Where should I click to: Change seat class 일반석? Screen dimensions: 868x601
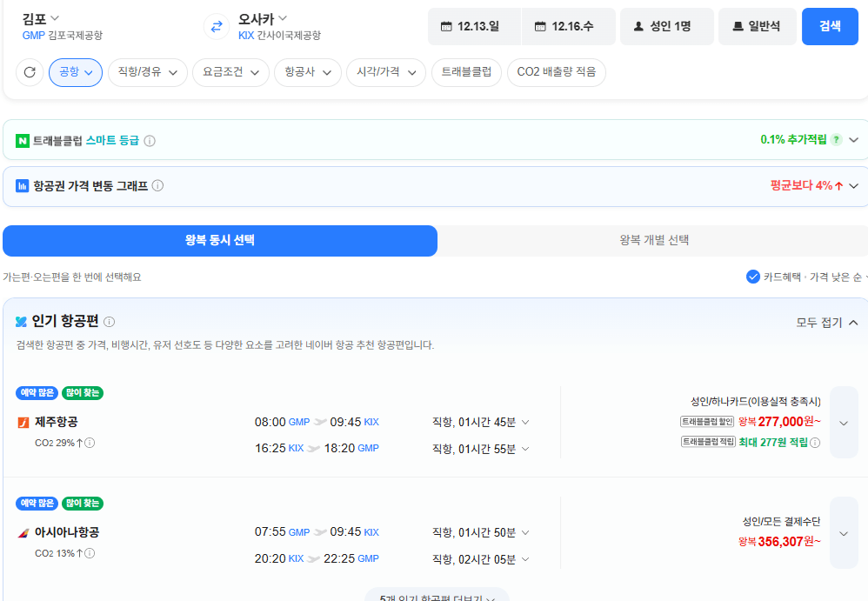point(758,26)
